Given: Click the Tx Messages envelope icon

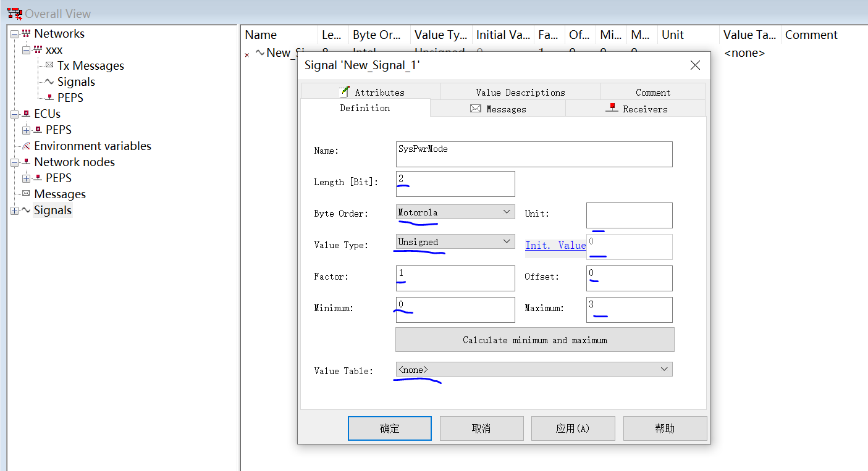Looking at the screenshot, I should pos(49,65).
